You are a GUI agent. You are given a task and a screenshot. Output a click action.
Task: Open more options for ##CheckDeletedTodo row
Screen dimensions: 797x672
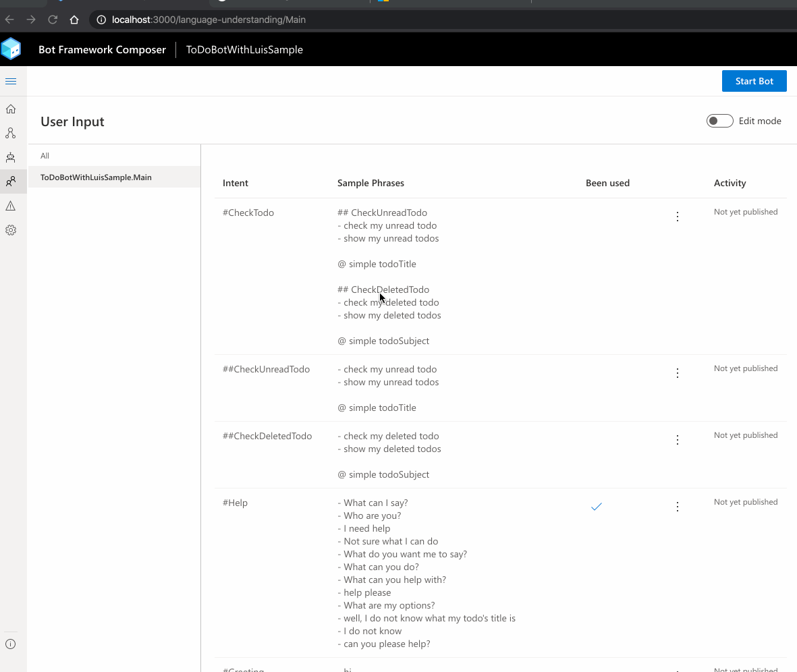coord(678,440)
